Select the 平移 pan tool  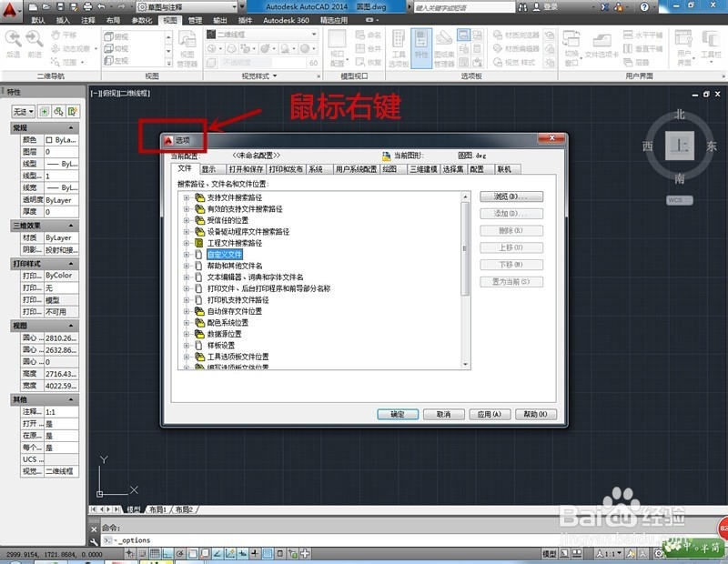tap(64, 35)
